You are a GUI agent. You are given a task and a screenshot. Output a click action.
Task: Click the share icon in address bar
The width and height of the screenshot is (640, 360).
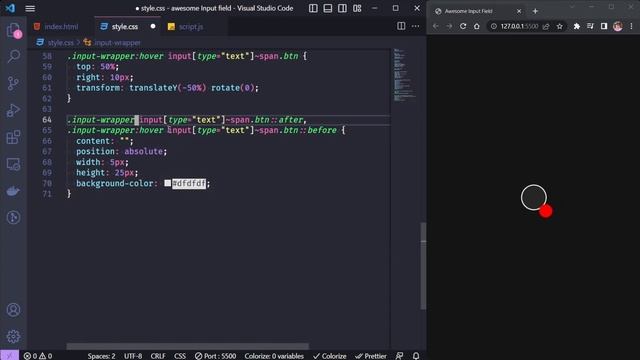tap(546, 26)
